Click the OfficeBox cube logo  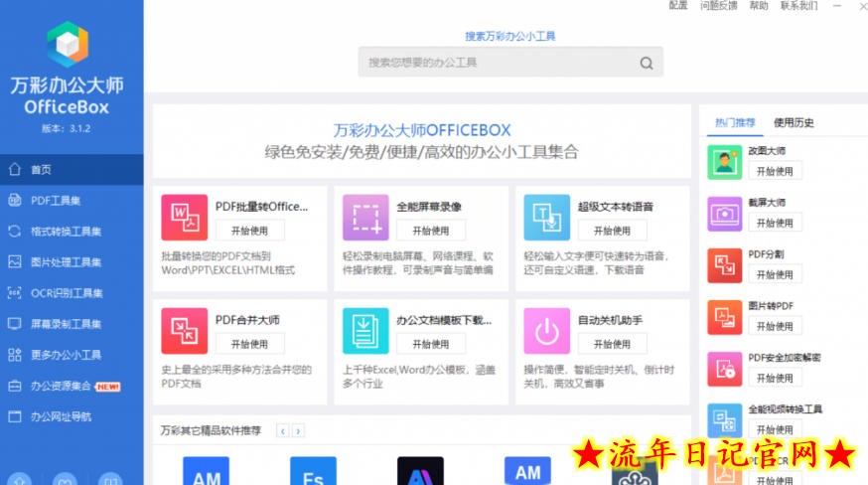(x=68, y=44)
